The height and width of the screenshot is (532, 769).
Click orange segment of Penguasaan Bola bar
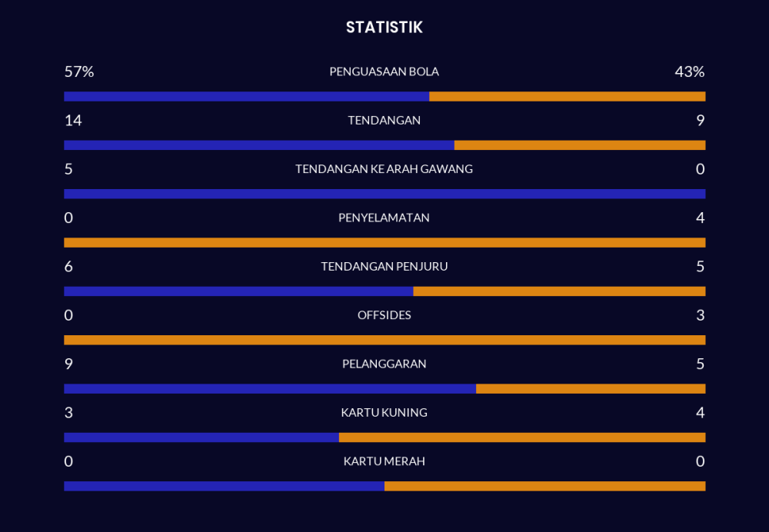point(567,97)
